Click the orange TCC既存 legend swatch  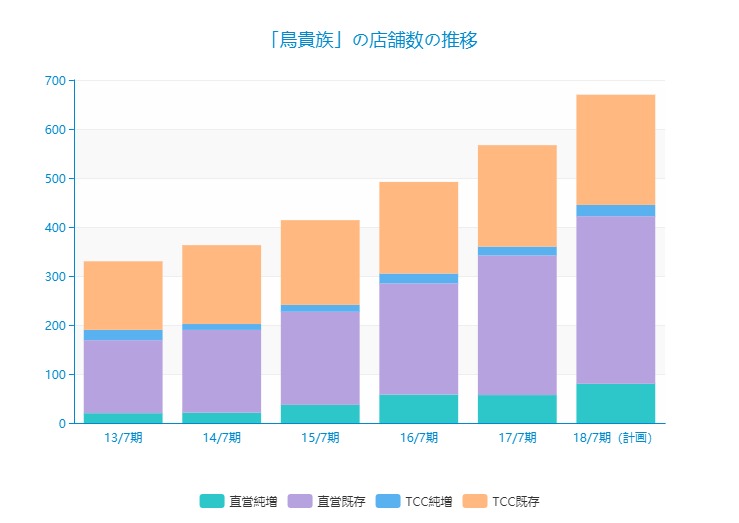[476, 501]
